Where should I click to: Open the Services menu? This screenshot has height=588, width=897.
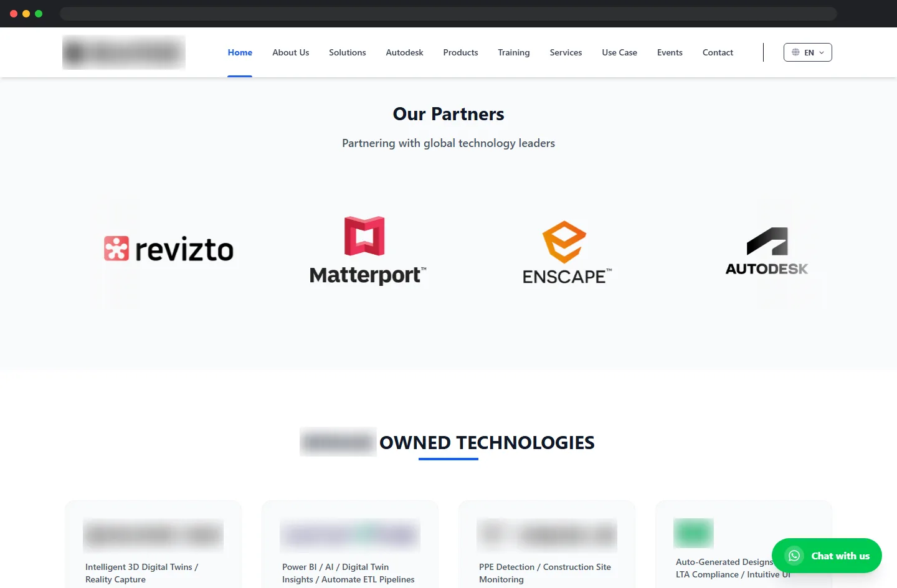tap(566, 52)
